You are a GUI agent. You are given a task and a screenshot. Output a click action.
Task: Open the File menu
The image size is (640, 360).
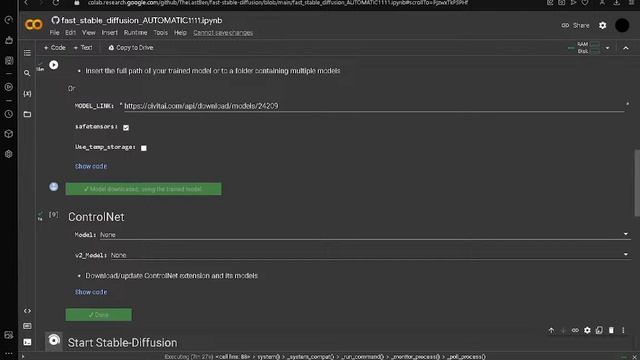(54, 33)
